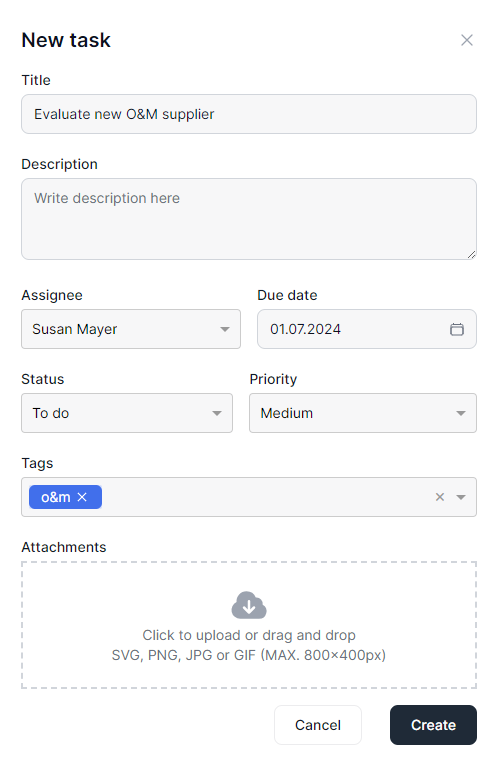The width and height of the screenshot is (500, 767).
Task: Click the attachments upload drop zone
Action: [249, 625]
